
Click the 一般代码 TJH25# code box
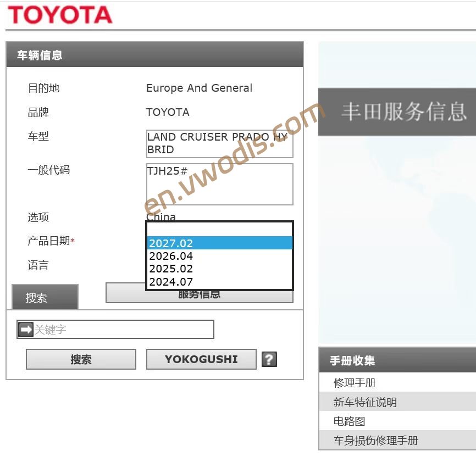point(220,184)
